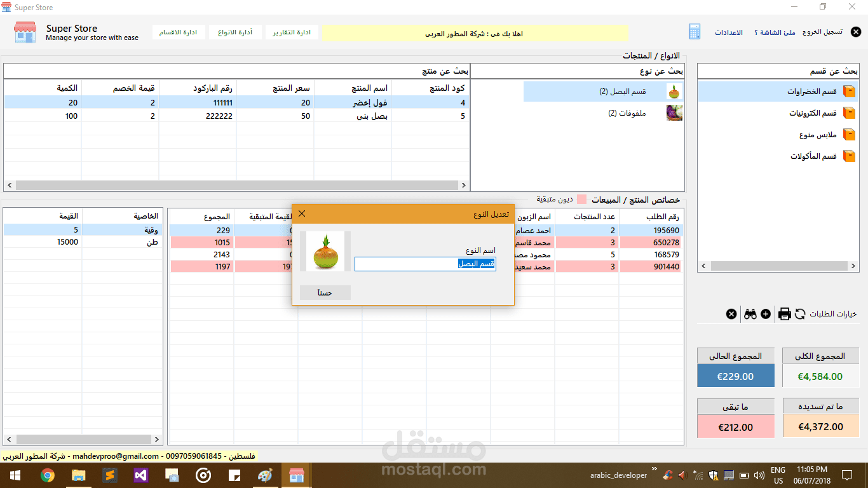
Task: Click the properties table horizontal scrollbar
Action: pyautogui.click(x=83, y=439)
